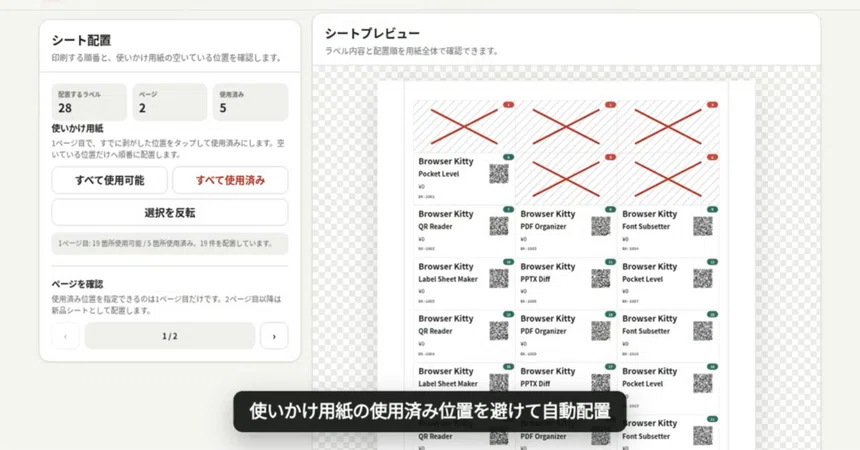Click the 使用済み 5 stat card
The height and width of the screenshot is (450, 860).
[x=250, y=102]
